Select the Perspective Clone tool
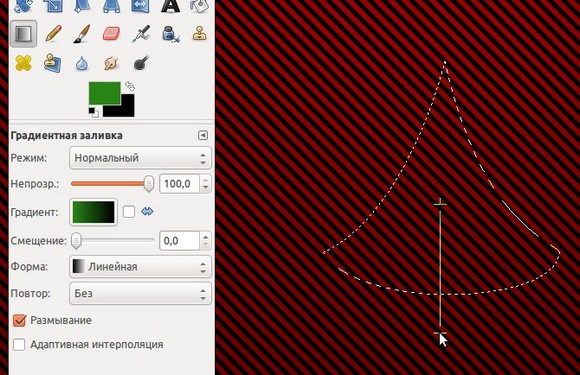 click(53, 63)
